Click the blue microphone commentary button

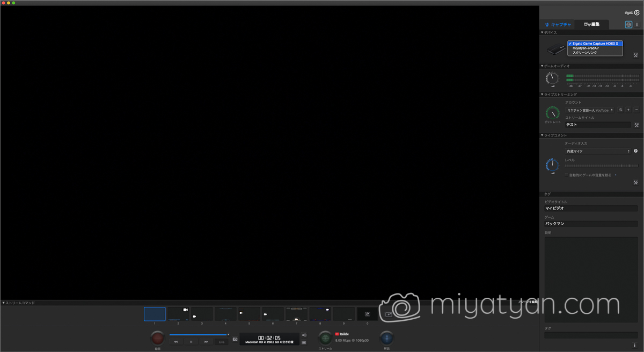tap(386, 337)
